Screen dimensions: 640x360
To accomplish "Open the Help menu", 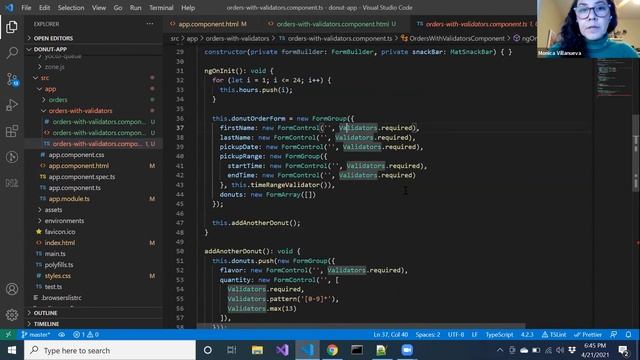I will coord(188,8).
